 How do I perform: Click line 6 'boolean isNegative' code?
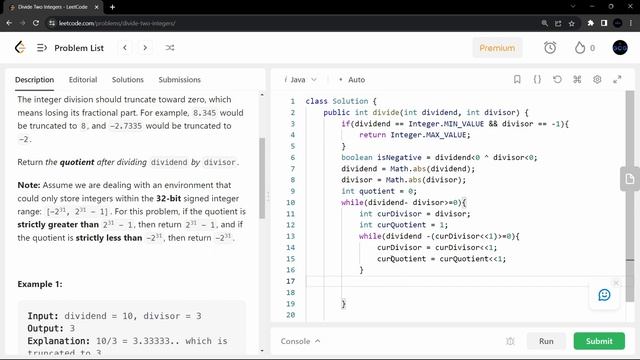click(x=439, y=158)
